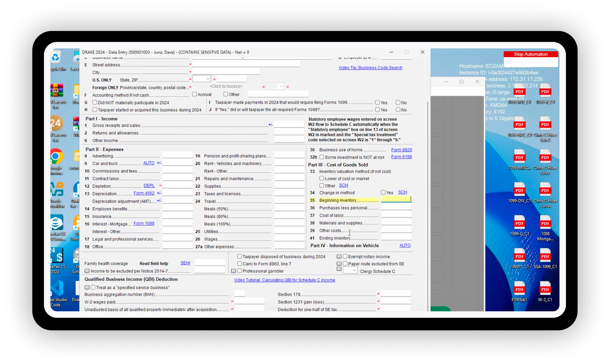Open the f1065sk1 PDF desktop icon
Image resolution: width=610 pixels, height=364 pixels.
(519, 292)
